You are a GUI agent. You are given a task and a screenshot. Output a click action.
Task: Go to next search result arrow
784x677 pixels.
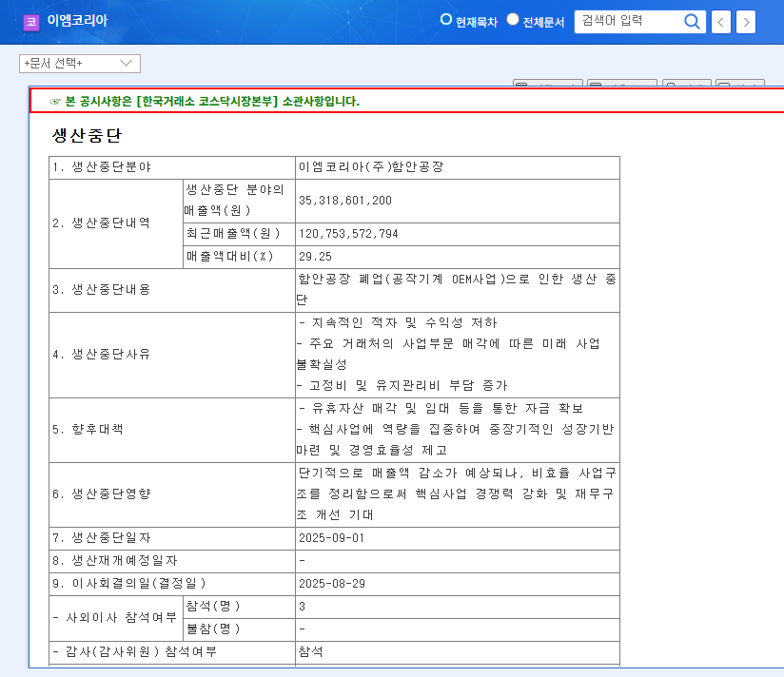746,22
